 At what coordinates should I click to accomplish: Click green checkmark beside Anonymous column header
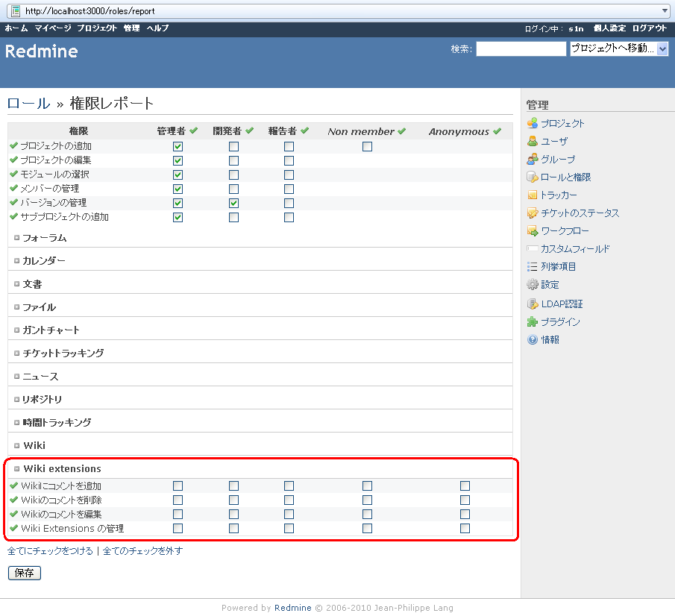(x=497, y=132)
